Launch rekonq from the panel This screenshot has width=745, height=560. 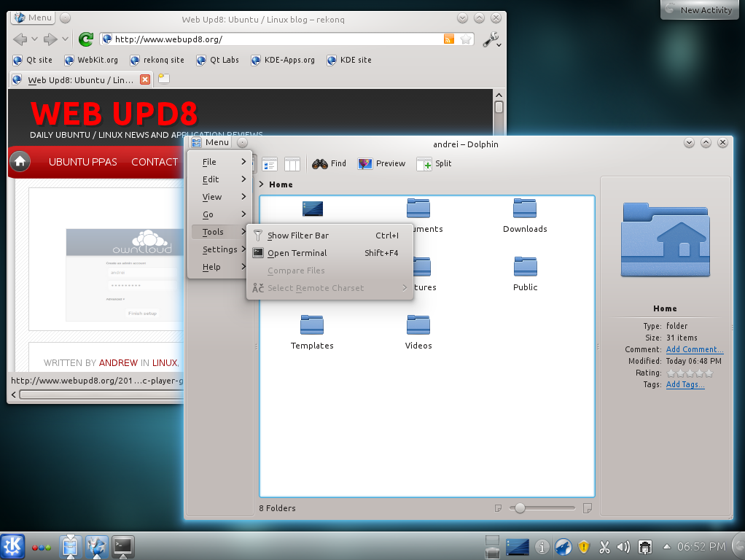coord(96,547)
